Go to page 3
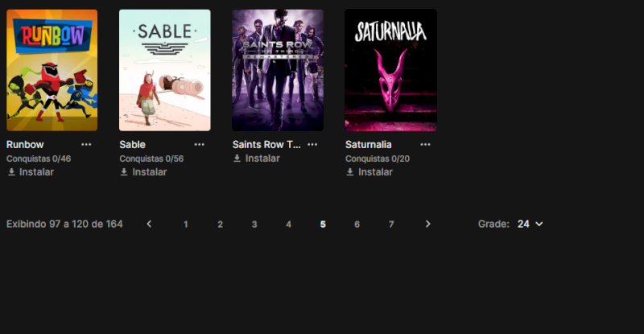Screen dimensions: 644x334 click(254, 225)
